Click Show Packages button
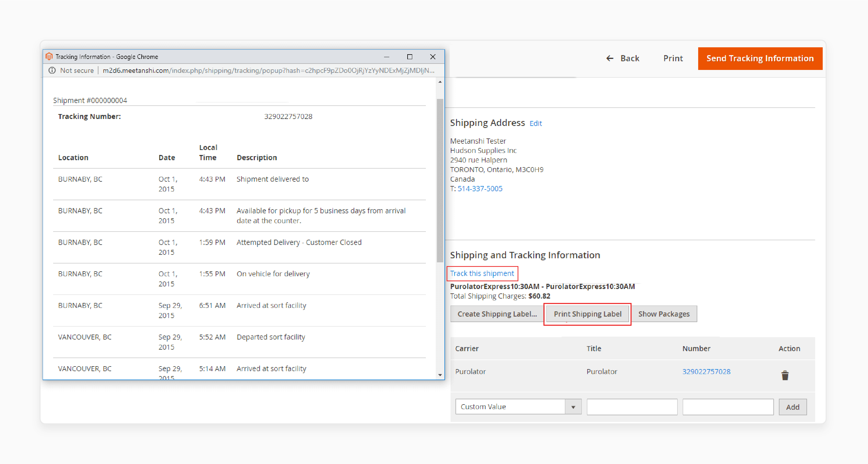Image resolution: width=868 pixels, height=464 pixels. point(664,314)
